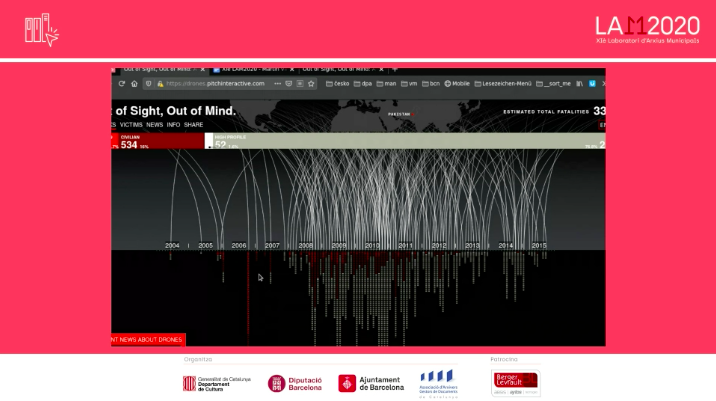Select the CIVILIAN 534 red bar
The width and height of the screenshot is (716, 401).
point(161,141)
